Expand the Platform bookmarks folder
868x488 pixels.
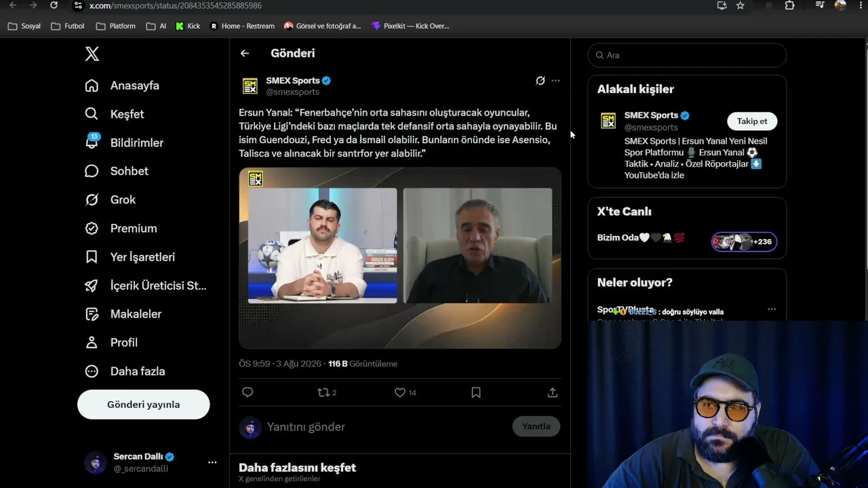click(116, 26)
